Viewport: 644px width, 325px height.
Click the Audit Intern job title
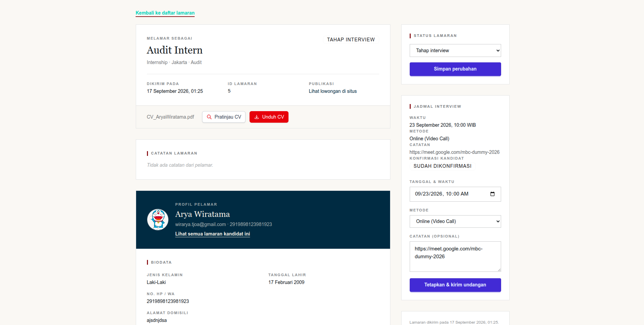(x=175, y=50)
